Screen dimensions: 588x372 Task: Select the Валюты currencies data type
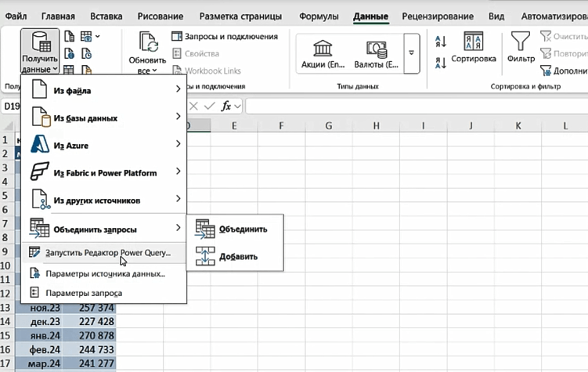pos(376,54)
